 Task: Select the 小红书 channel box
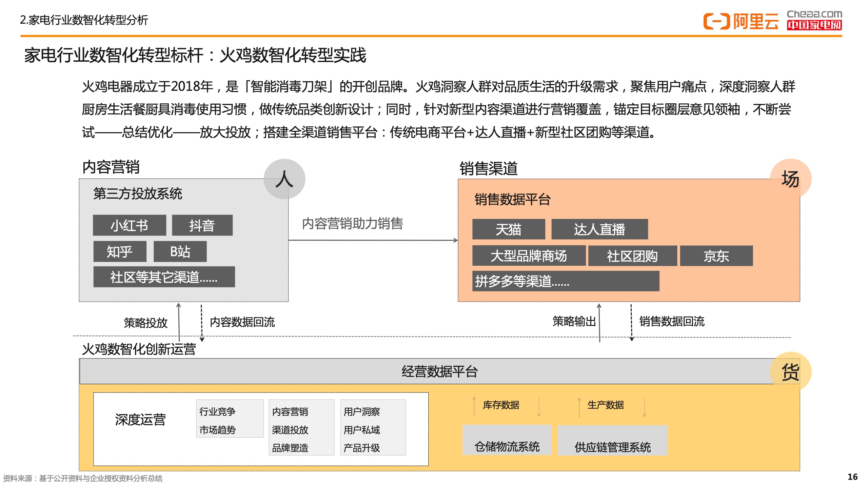[130, 225]
